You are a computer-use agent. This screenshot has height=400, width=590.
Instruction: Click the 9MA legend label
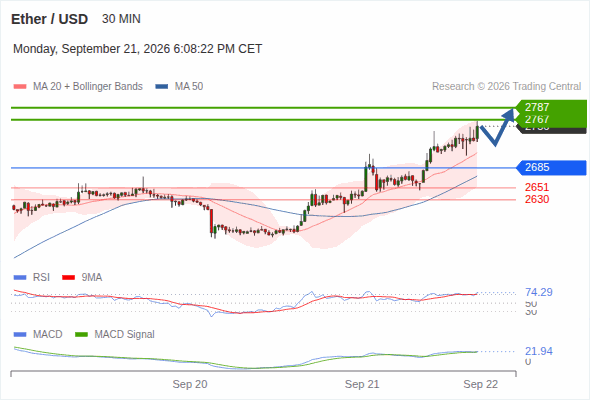point(92,278)
